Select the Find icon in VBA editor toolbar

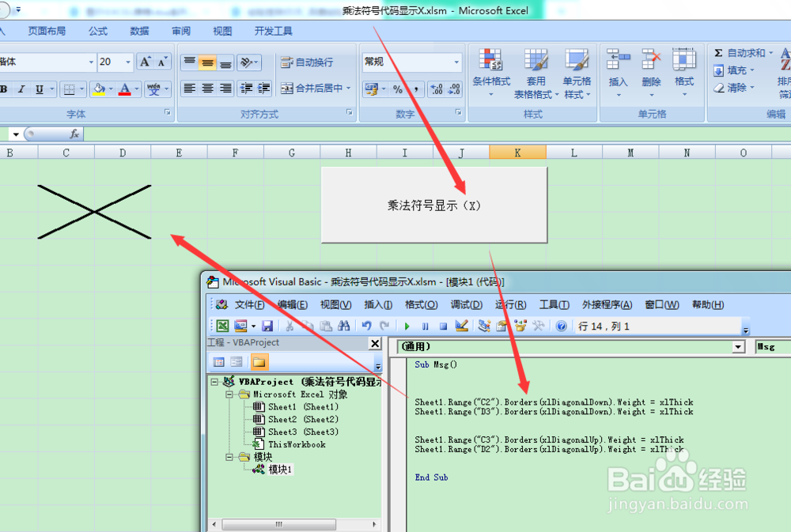tap(346, 326)
